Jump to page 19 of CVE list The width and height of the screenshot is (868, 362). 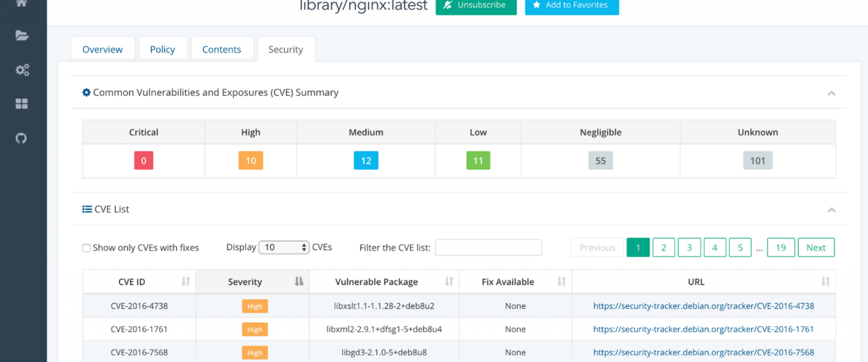point(781,248)
